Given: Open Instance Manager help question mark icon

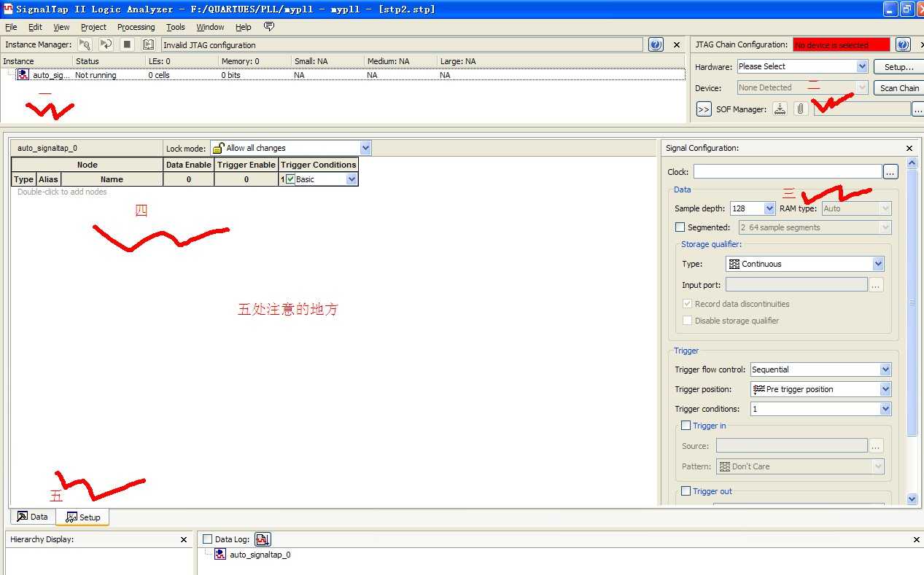Looking at the screenshot, I should (x=655, y=44).
